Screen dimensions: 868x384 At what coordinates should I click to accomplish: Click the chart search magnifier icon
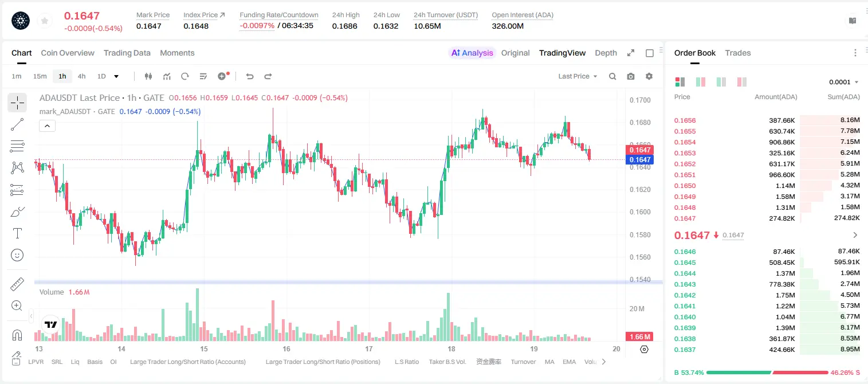612,76
